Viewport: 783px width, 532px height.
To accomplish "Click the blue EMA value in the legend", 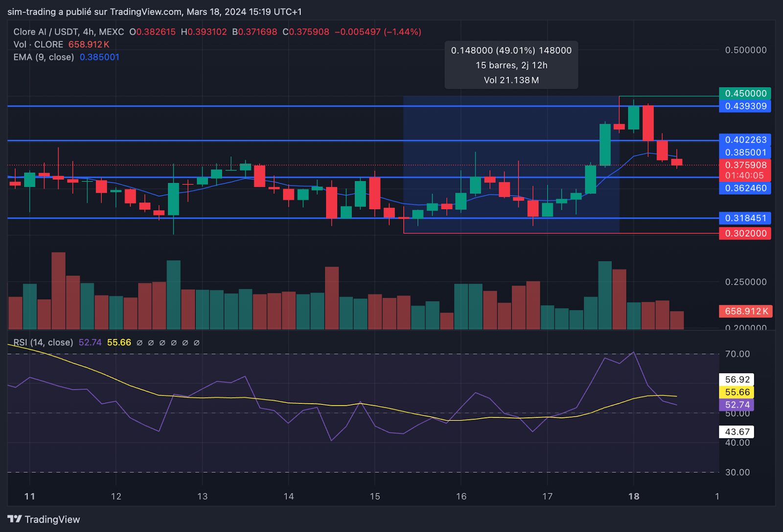I will (x=99, y=57).
